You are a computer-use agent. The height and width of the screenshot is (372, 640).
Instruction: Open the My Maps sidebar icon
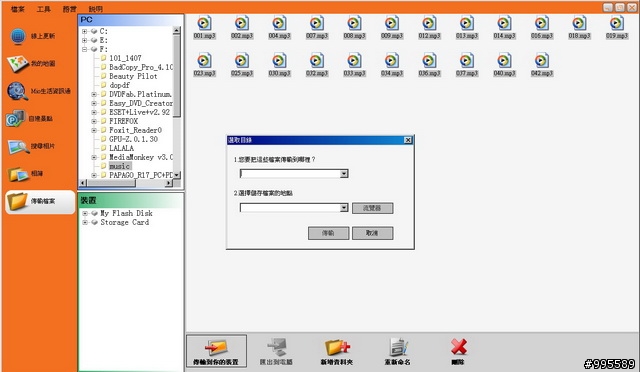click(x=18, y=64)
